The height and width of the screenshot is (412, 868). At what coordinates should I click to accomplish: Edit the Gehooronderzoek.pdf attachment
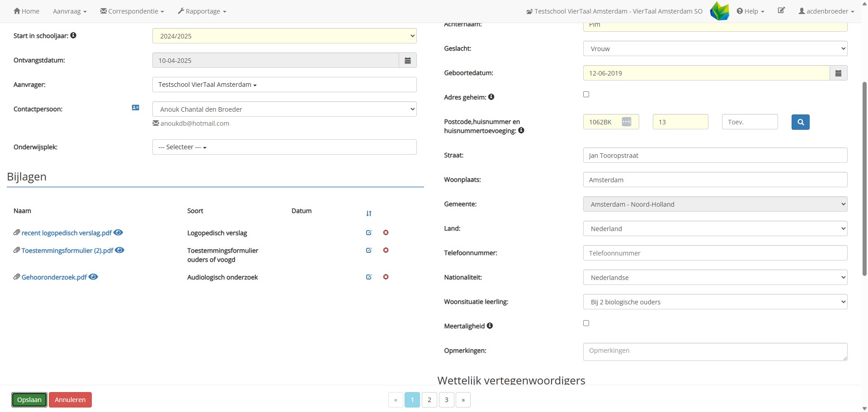[x=369, y=277]
